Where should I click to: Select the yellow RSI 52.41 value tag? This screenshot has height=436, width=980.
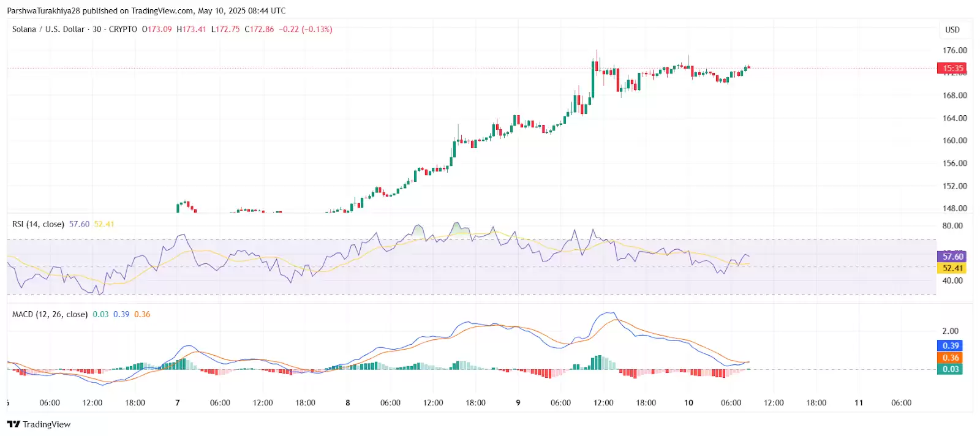coord(952,268)
